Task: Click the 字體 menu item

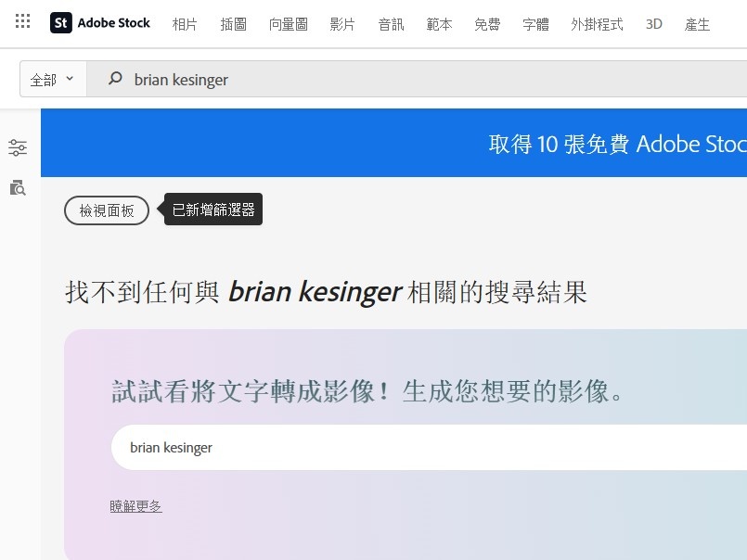Action: point(536,24)
